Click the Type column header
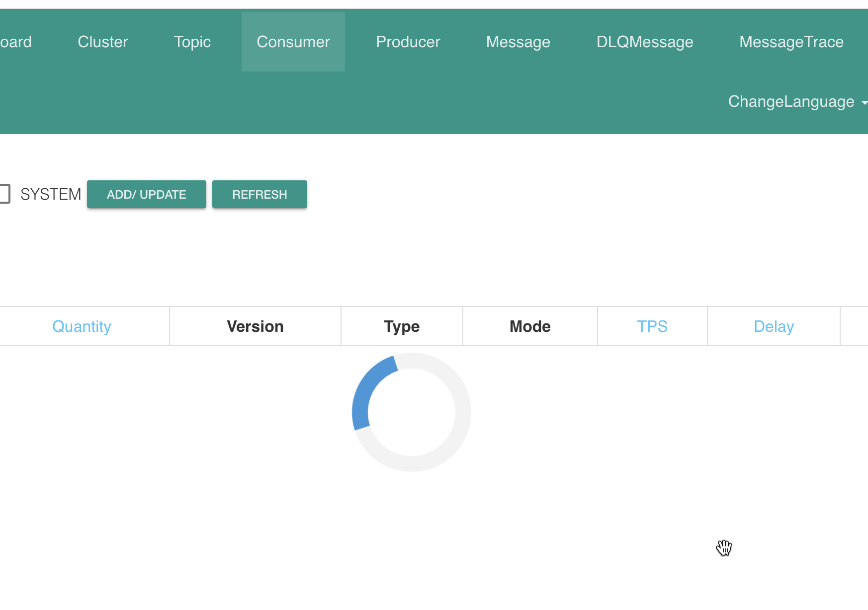Screen dimensions: 868x610 click(x=402, y=326)
